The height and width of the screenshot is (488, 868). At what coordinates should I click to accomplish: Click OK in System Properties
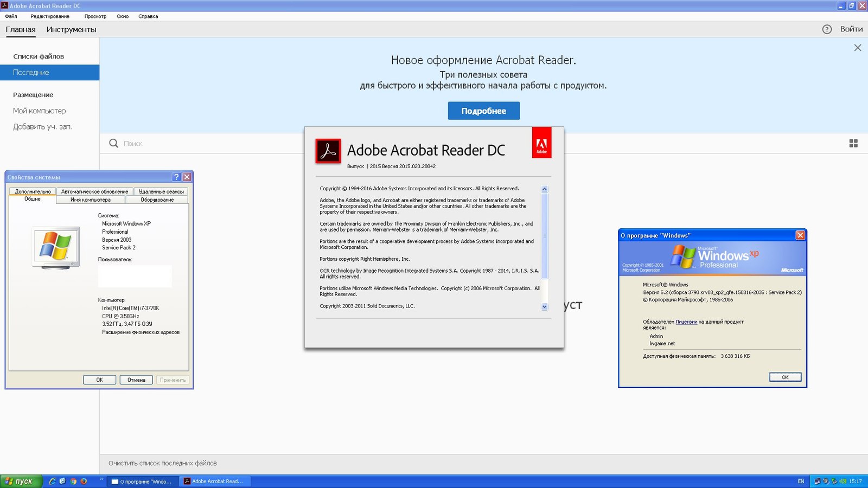[x=99, y=380]
